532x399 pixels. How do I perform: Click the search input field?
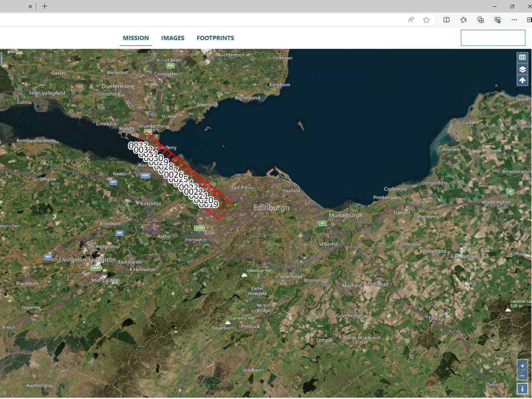tap(493, 37)
